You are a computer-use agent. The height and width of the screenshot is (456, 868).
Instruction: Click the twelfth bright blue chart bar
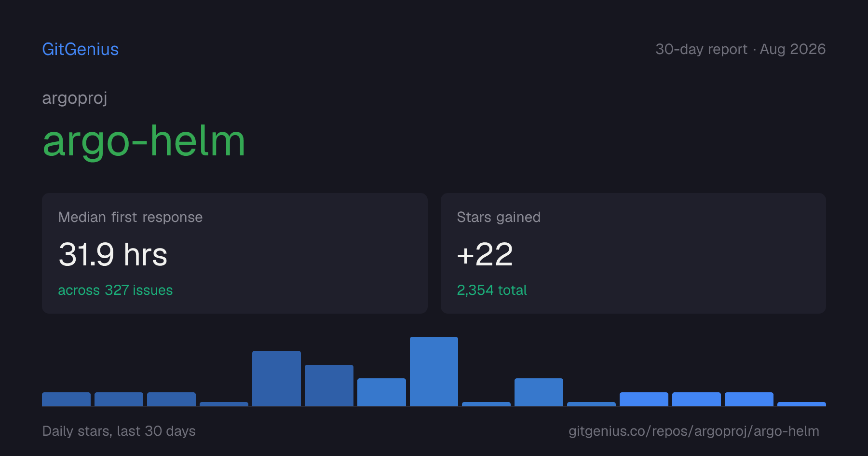click(644, 399)
